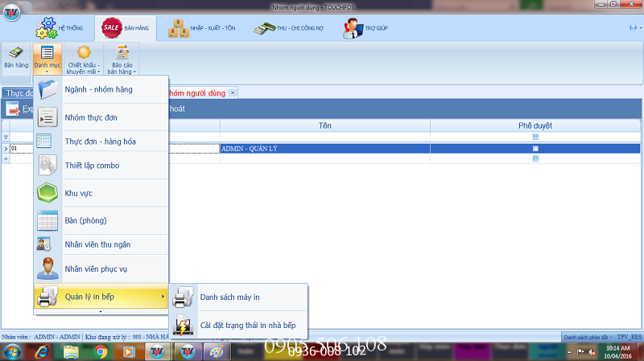Click the Danh mục list icon
Viewport: 644px width, 361px height.
[47, 52]
